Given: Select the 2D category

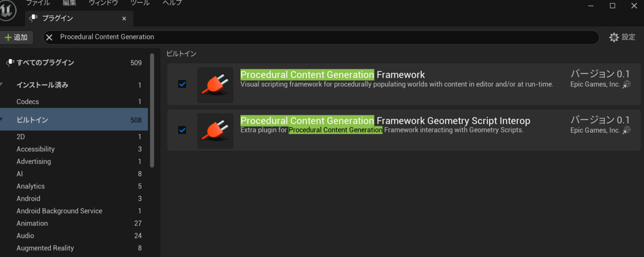Looking at the screenshot, I should [x=74, y=137].
